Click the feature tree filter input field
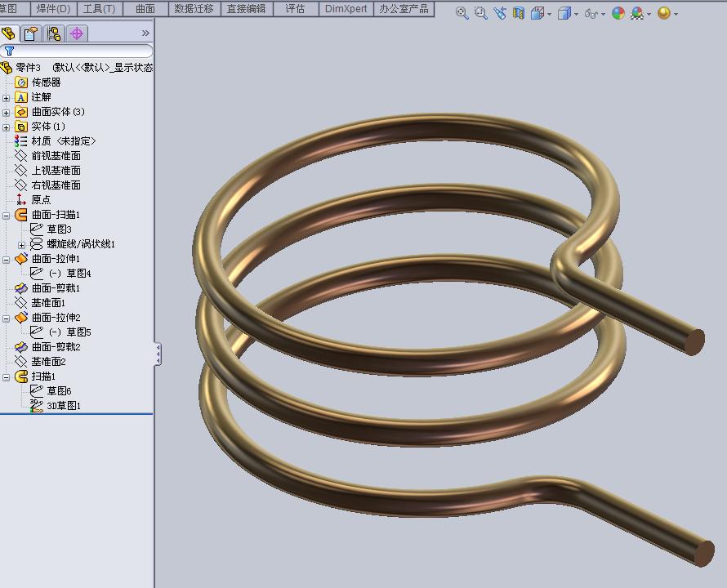Screen dimensions: 727x588 (82, 51)
